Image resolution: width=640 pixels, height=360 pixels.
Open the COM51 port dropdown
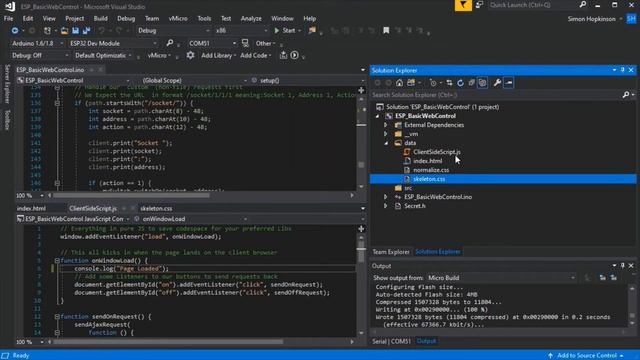pyautogui.click(x=212, y=43)
